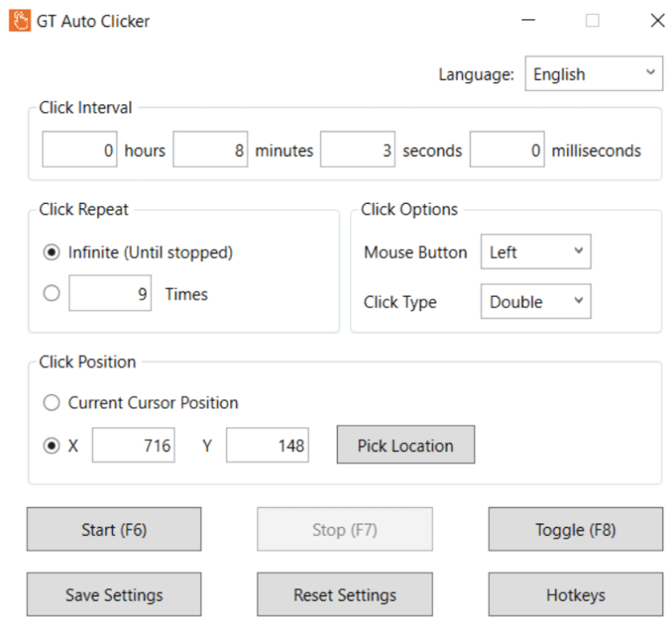672x626 pixels.
Task: Click the X coordinate input field
Action: (x=133, y=446)
